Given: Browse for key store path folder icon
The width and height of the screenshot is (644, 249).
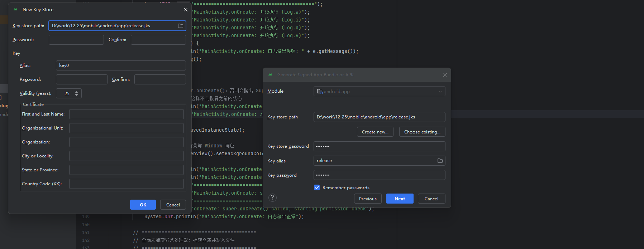Looking at the screenshot, I should tap(181, 26).
